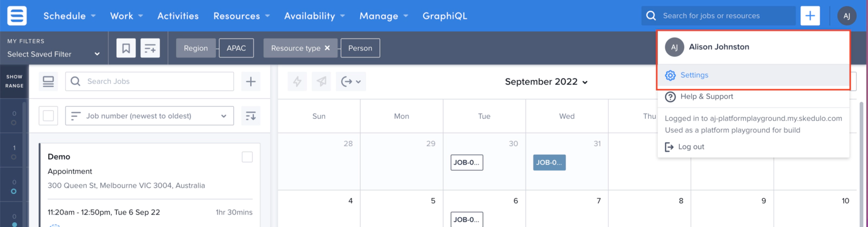
Task: Click the Region filter label
Action: pos(196,48)
